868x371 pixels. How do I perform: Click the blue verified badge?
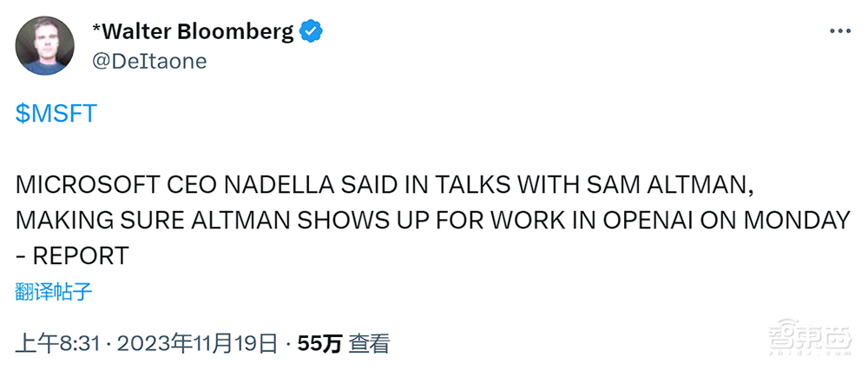point(312,31)
